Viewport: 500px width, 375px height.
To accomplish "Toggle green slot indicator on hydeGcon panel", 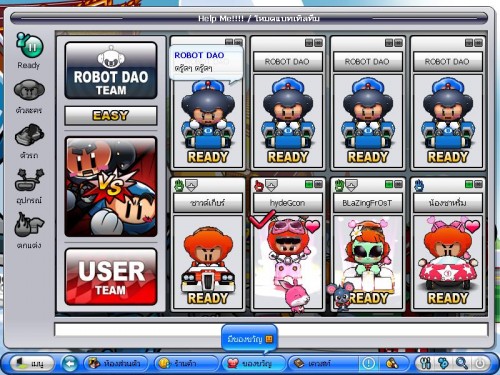I will coord(309,184).
